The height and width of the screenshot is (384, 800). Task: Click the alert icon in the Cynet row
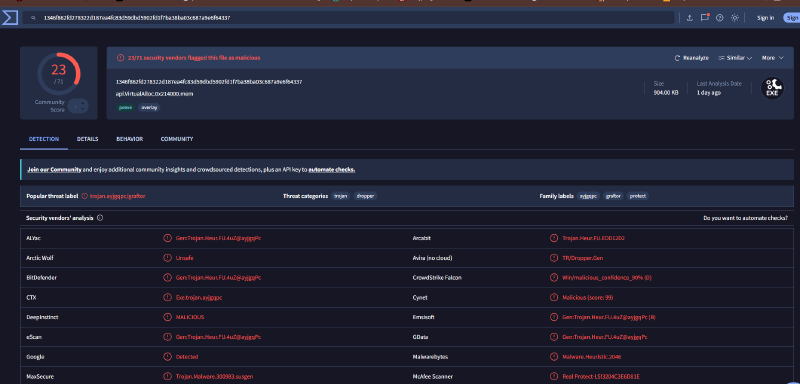(554, 297)
